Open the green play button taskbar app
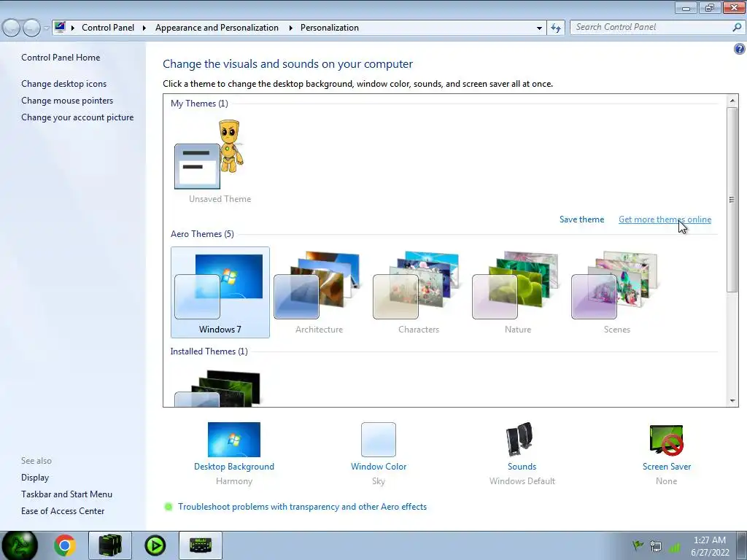The image size is (747, 560). 155,545
